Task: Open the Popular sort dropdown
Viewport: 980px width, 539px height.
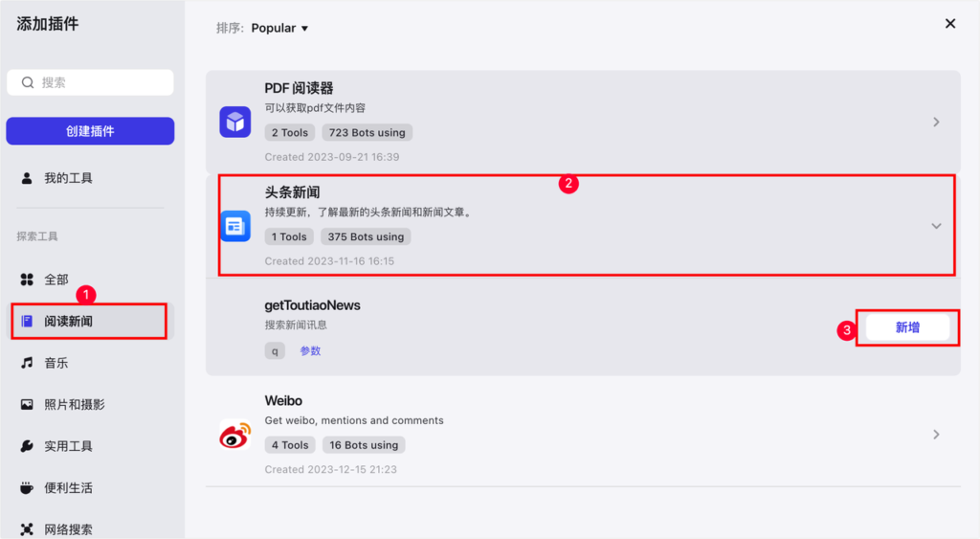Action: tap(279, 28)
